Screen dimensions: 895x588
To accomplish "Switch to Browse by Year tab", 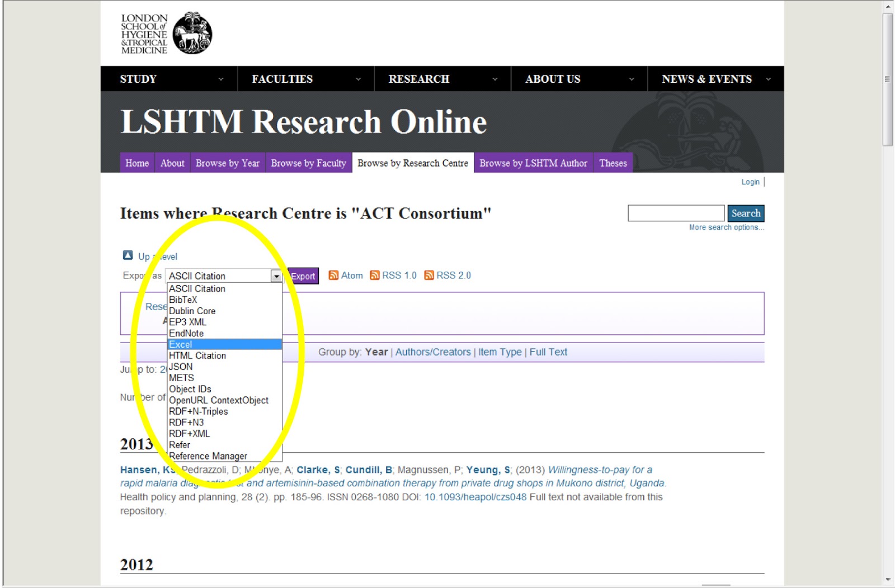I will (228, 163).
